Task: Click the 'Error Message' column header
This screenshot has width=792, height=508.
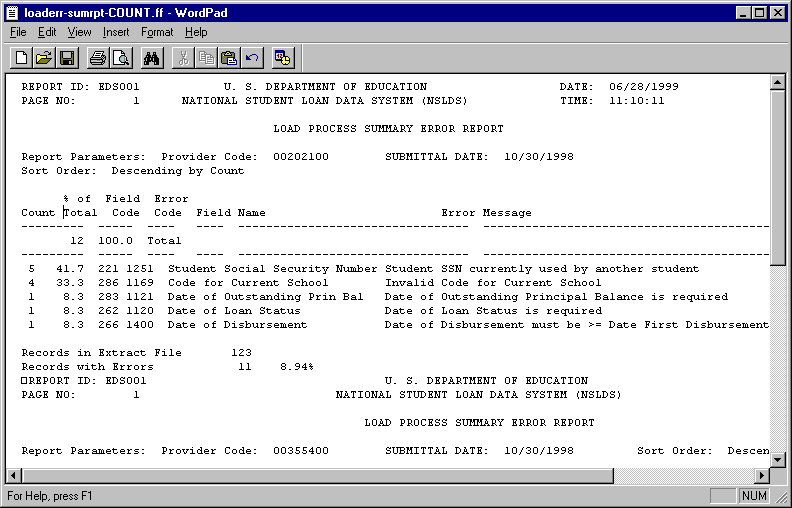Action: pyautogui.click(x=486, y=213)
